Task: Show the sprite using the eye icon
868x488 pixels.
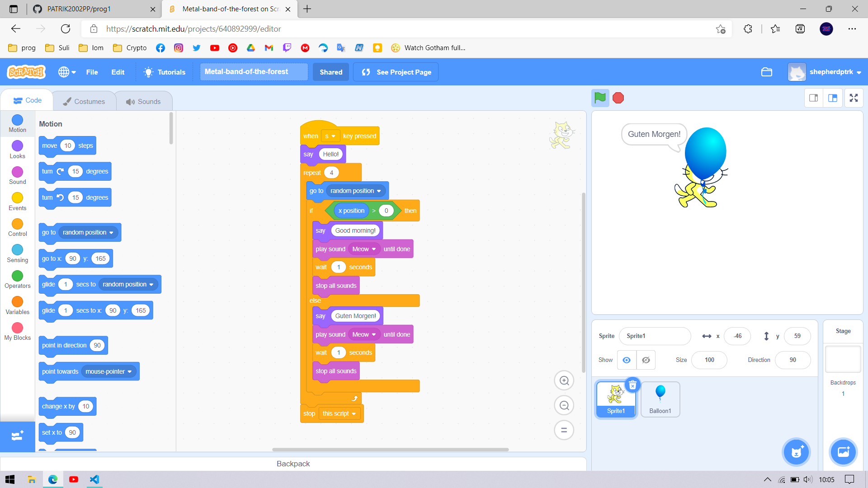Action: 627,360
